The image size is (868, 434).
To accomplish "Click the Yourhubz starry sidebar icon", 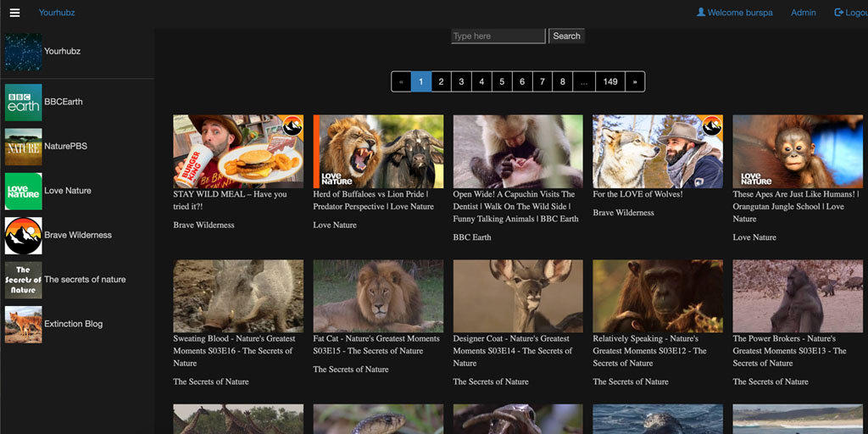I will (x=24, y=52).
